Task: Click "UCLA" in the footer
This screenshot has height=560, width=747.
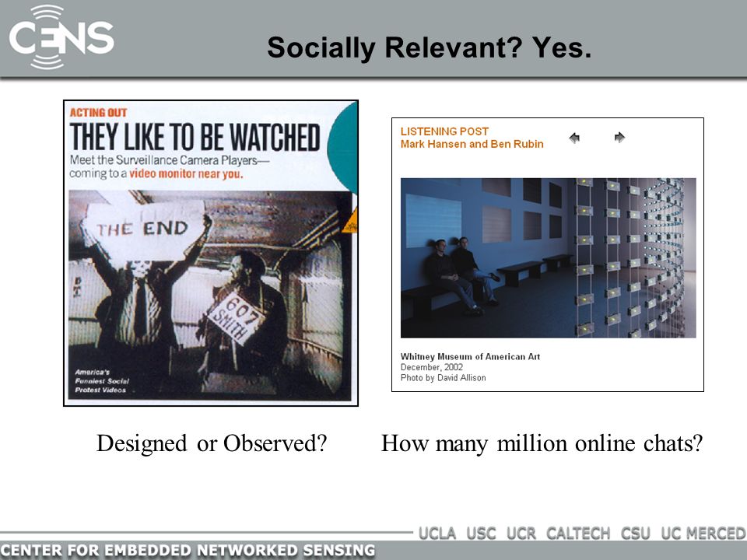Action: pos(437,534)
